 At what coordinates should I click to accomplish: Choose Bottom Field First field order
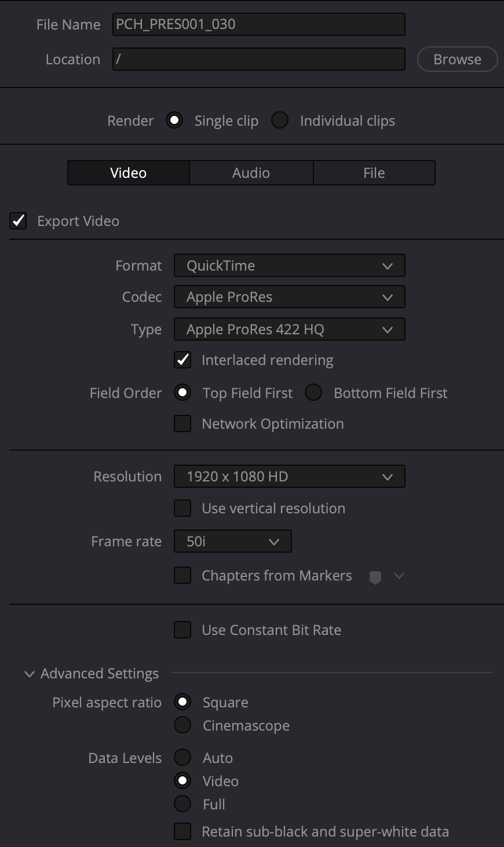click(313, 393)
